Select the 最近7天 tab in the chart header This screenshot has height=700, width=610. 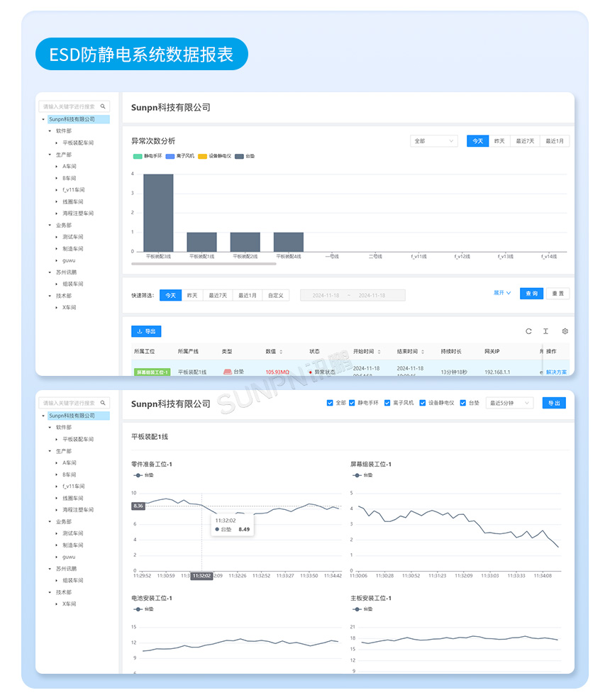coord(524,140)
